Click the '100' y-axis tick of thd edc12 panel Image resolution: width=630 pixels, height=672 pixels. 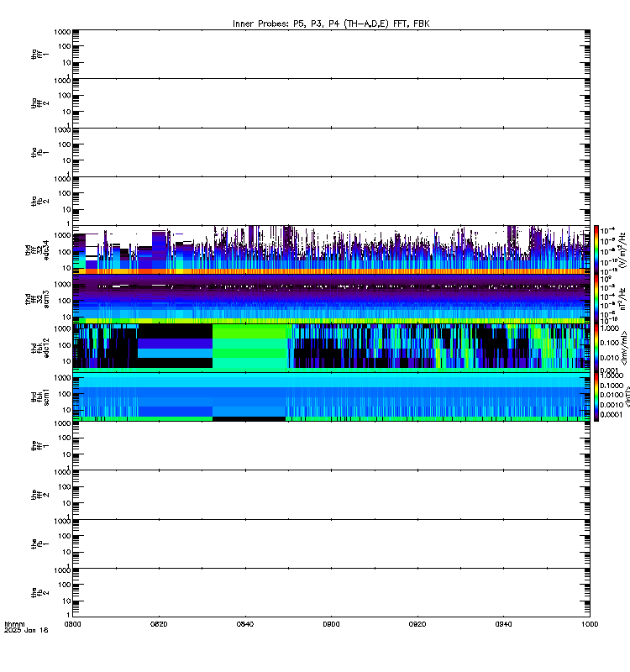point(65,345)
